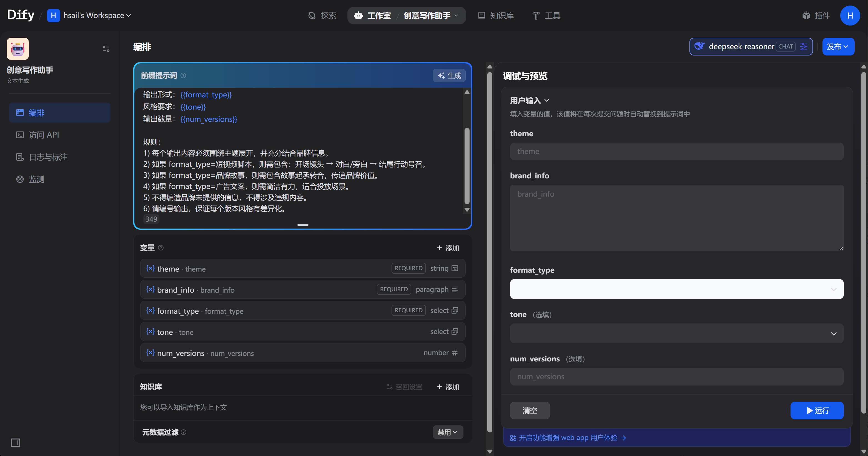Open the hsail's Workspace dropdown
This screenshot has height=456, width=868.
(89, 16)
